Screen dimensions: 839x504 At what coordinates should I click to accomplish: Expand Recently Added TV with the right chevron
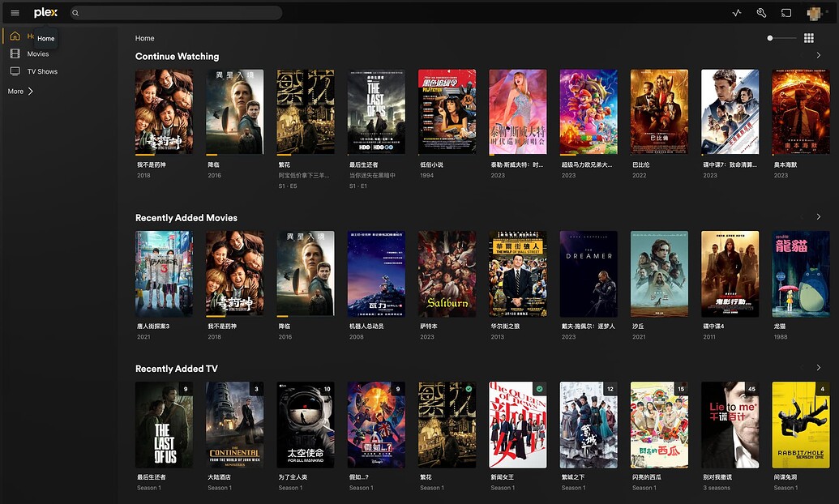pyautogui.click(x=819, y=368)
